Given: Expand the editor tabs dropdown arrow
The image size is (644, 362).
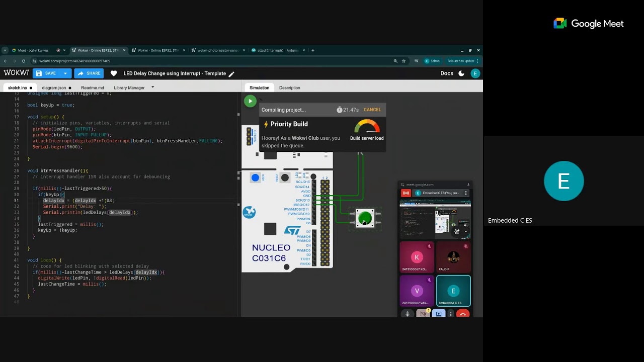Looking at the screenshot, I should tap(152, 87).
